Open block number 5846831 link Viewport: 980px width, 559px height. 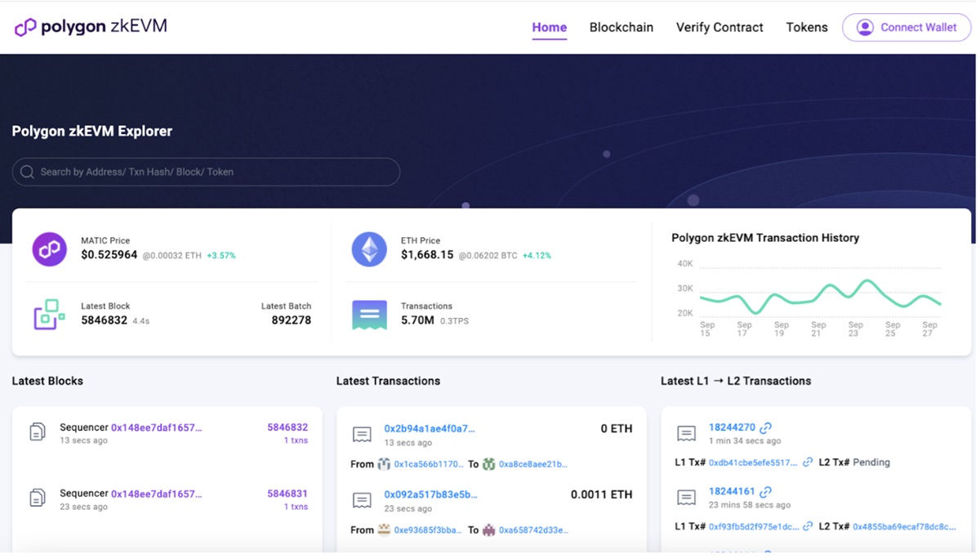coord(287,494)
